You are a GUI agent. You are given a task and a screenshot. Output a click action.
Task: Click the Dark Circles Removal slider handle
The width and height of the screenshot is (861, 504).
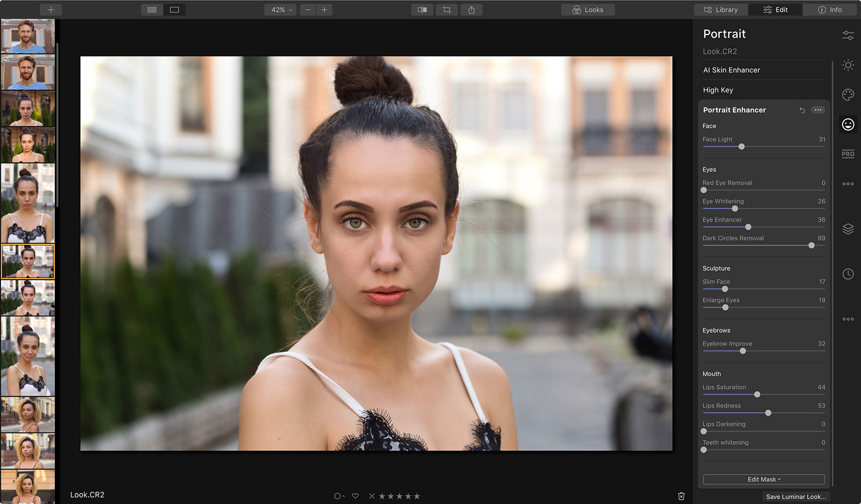pos(811,245)
